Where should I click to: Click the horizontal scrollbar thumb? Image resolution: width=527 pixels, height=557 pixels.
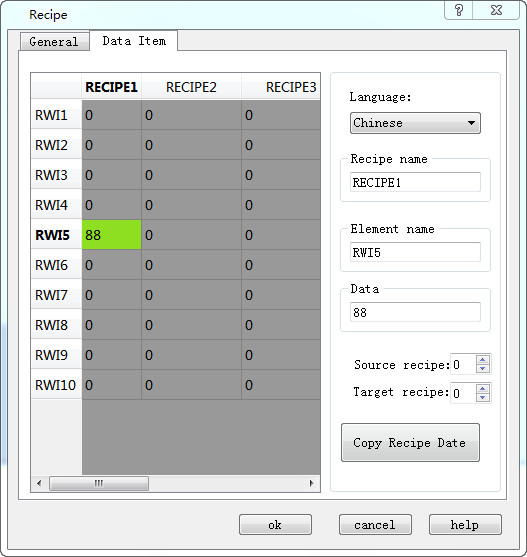(x=99, y=483)
